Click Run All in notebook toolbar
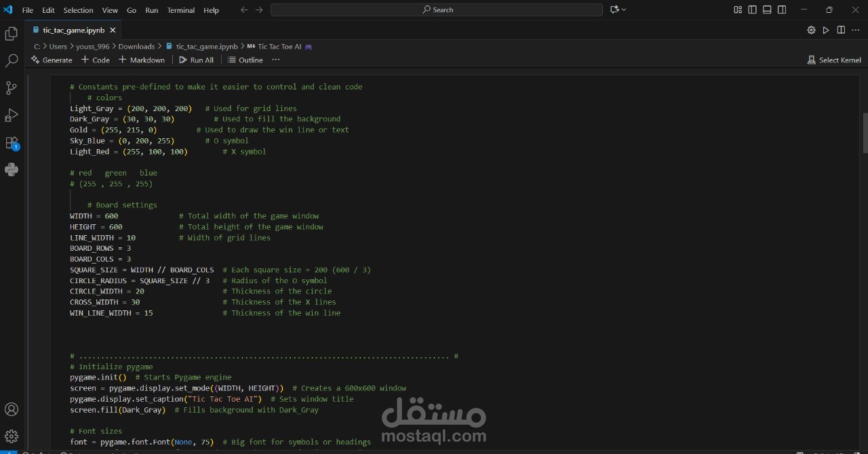This screenshot has width=868, height=454. click(197, 60)
